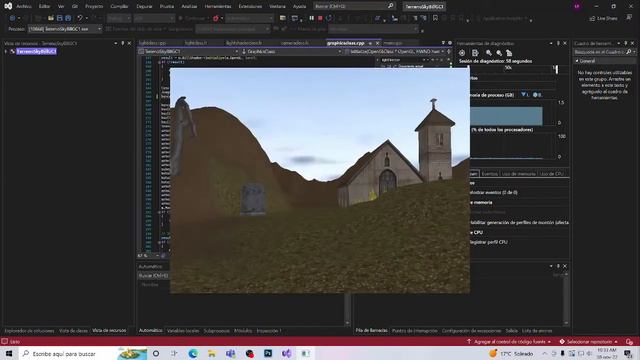Open the TerrenoSkyBillGC1 project scope dropdown

(188, 52)
